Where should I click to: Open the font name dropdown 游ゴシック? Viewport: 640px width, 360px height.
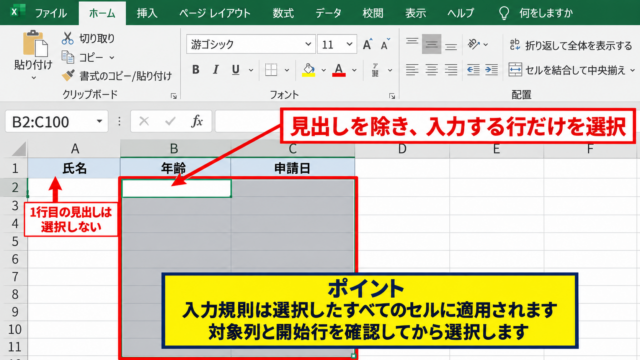pyautogui.click(x=308, y=44)
